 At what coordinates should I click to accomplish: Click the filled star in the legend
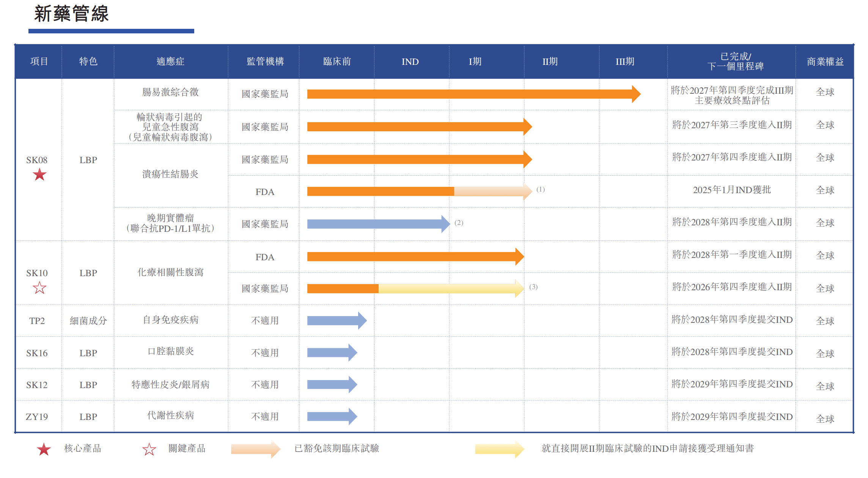click(x=44, y=449)
